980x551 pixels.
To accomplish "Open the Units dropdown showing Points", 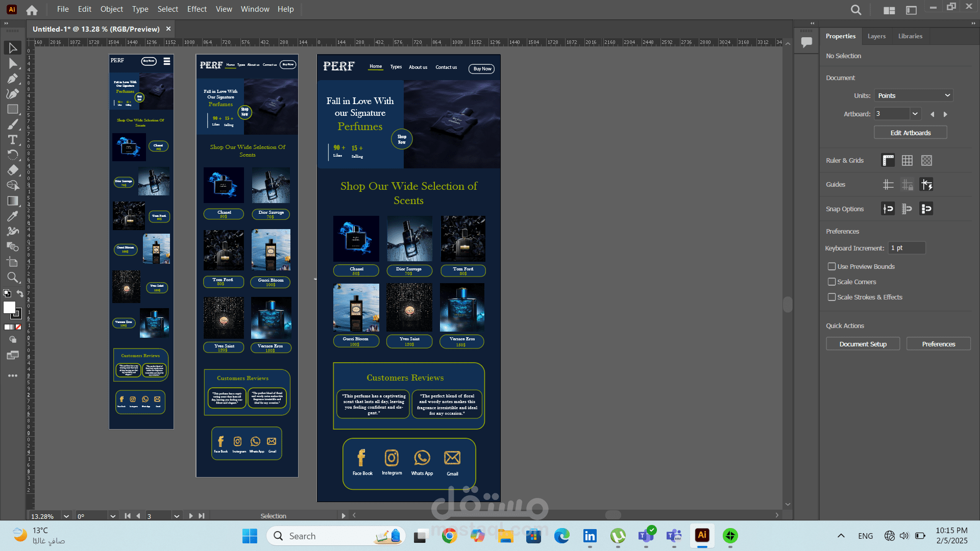I will (x=913, y=95).
